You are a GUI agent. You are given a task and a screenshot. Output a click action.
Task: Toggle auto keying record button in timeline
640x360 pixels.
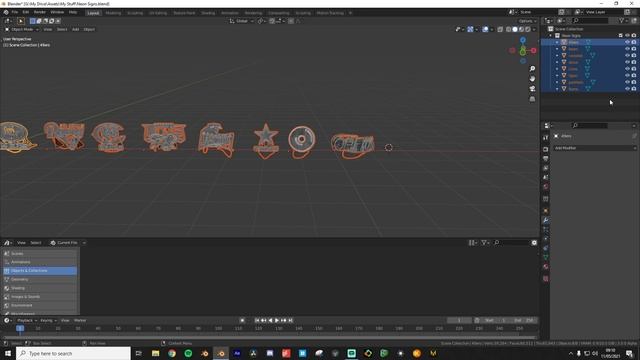click(x=242, y=320)
